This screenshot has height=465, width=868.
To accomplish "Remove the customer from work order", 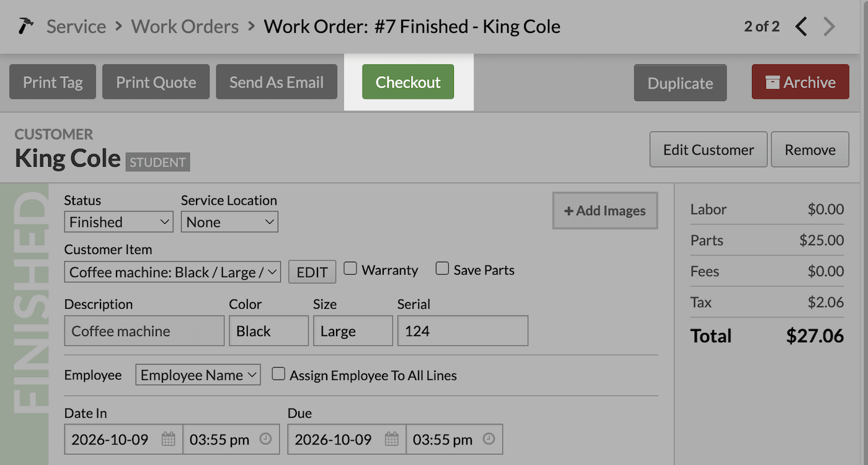I will point(810,149).
